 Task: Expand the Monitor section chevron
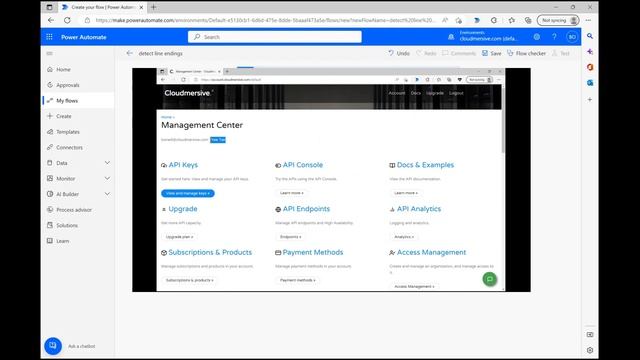107,178
